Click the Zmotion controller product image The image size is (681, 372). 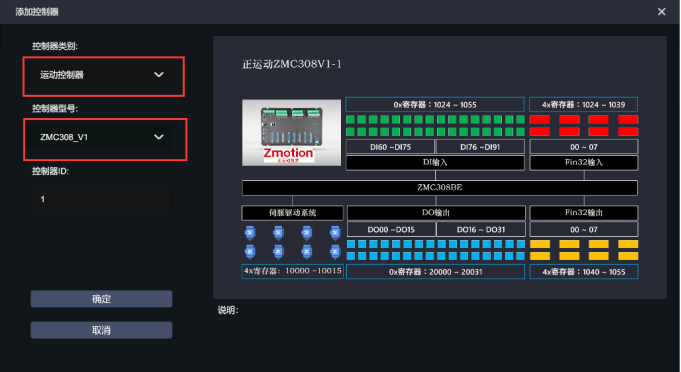(291, 132)
